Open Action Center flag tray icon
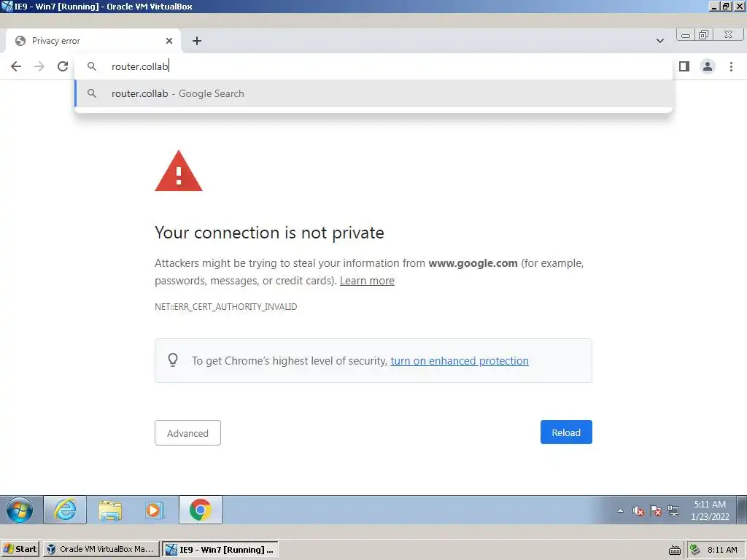This screenshot has height=560, width=747. (x=656, y=511)
